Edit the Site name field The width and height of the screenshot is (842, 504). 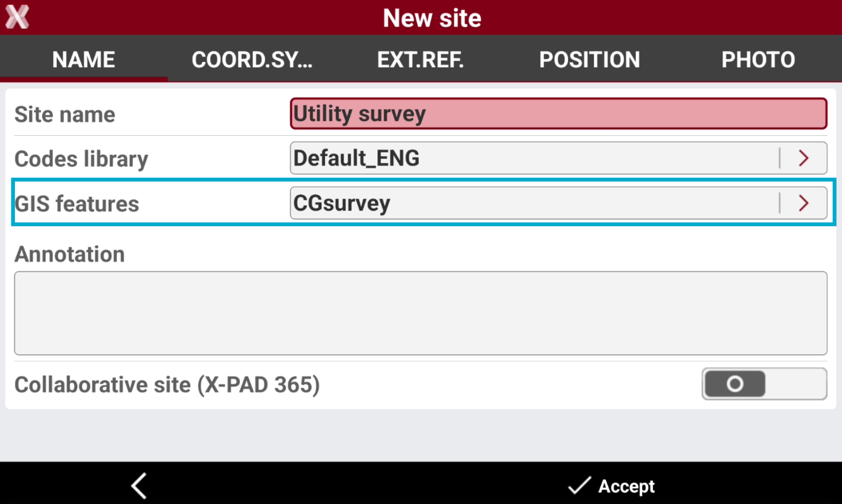[558, 113]
